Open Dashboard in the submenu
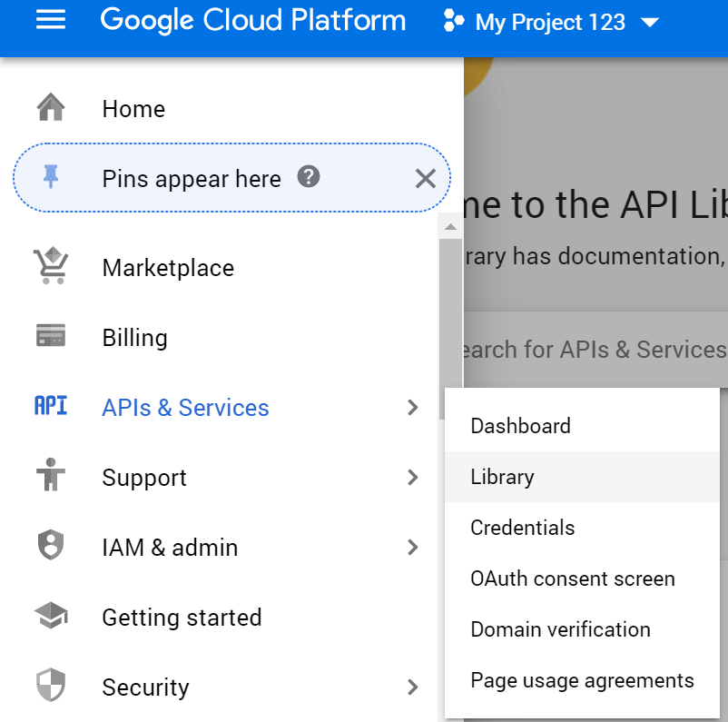The image size is (728, 722). (x=582, y=426)
